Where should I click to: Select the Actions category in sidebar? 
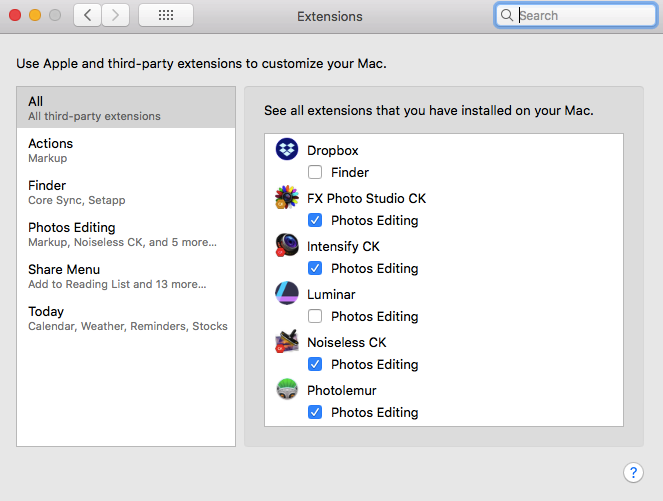pos(126,150)
